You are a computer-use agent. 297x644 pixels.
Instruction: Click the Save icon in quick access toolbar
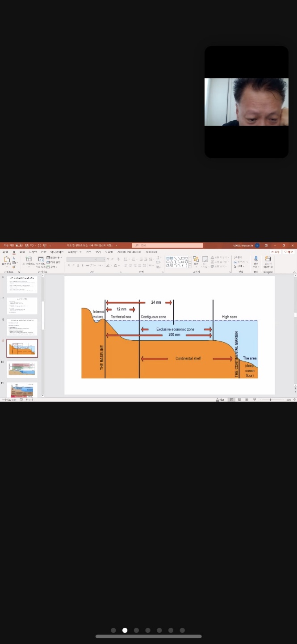coord(27,246)
